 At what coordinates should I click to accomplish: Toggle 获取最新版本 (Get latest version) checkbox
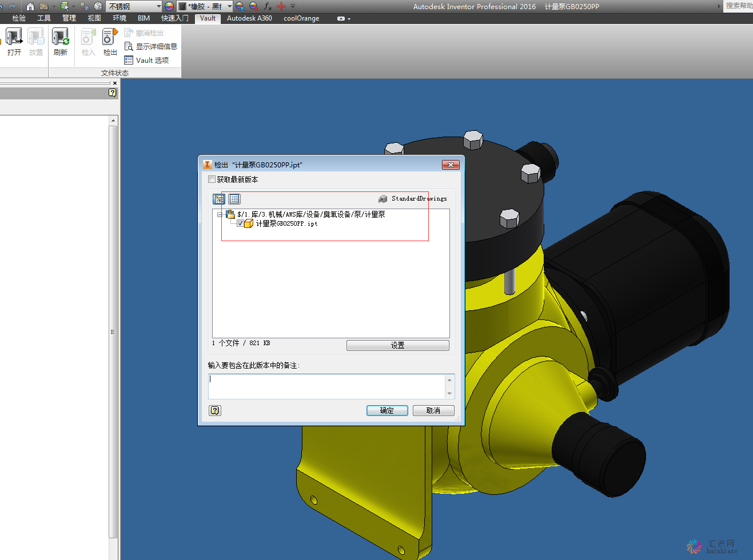212,179
